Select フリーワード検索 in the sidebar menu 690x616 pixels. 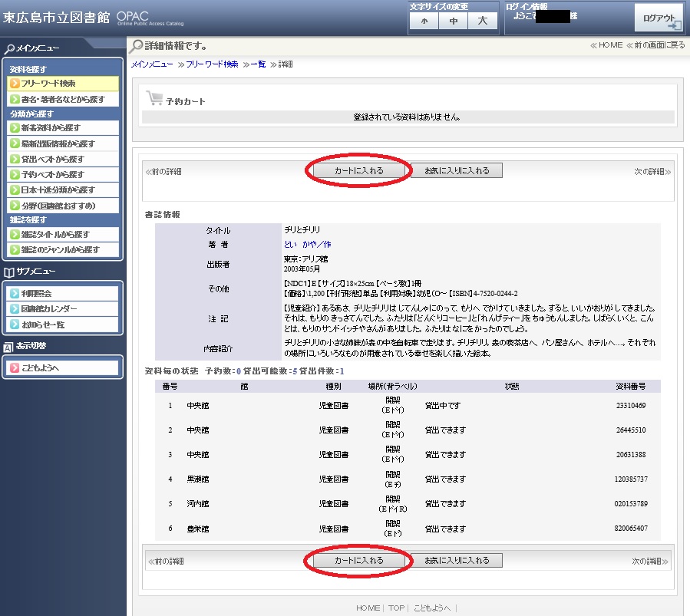63,84
